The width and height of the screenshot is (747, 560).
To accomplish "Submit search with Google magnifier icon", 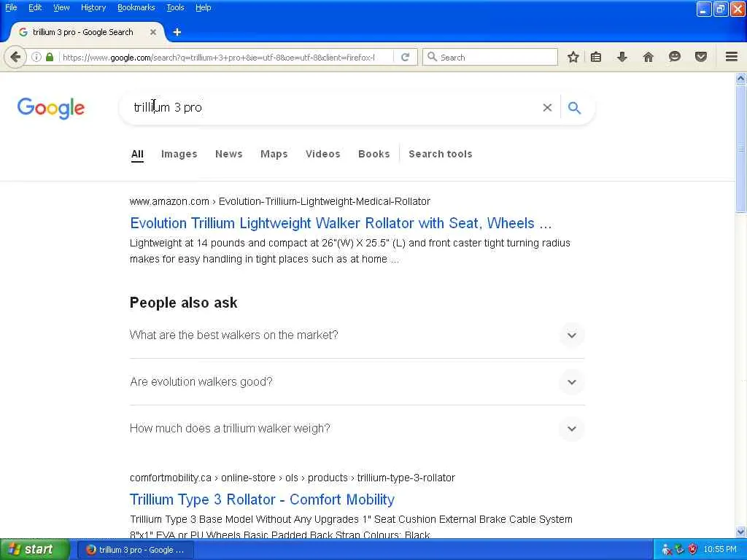I will point(575,108).
